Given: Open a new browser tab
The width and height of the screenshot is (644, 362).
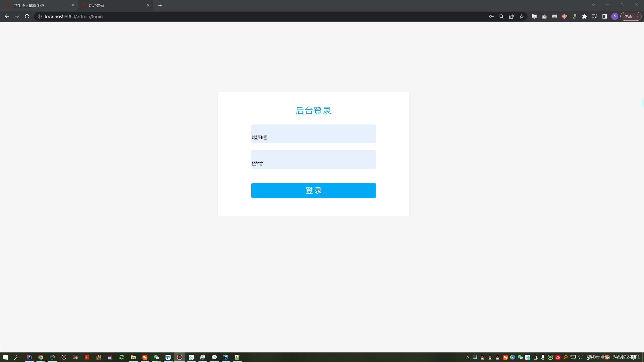Looking at the screenshot, I should pyautogui.click(x=160, y=6).
